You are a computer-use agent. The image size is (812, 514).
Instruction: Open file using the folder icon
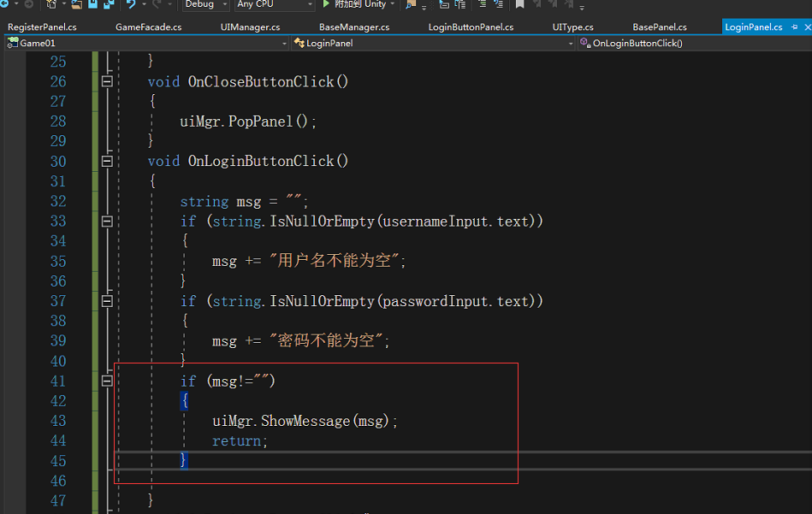(77, 4)
